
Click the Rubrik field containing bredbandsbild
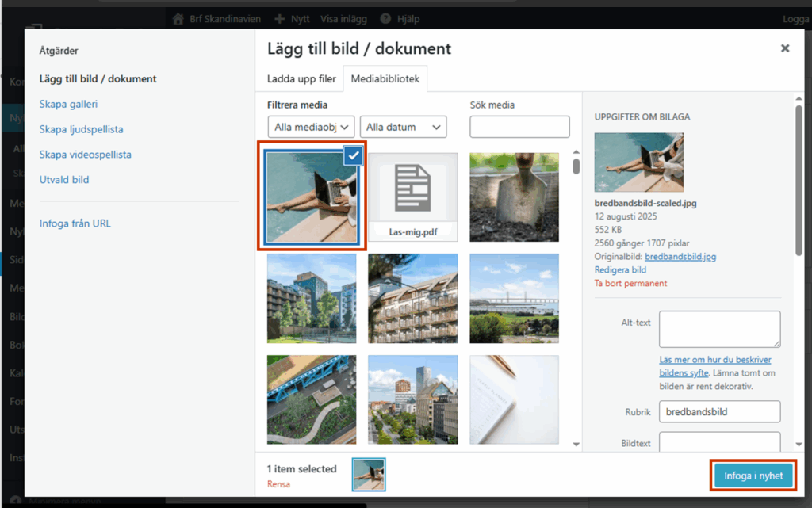[720, 412]
